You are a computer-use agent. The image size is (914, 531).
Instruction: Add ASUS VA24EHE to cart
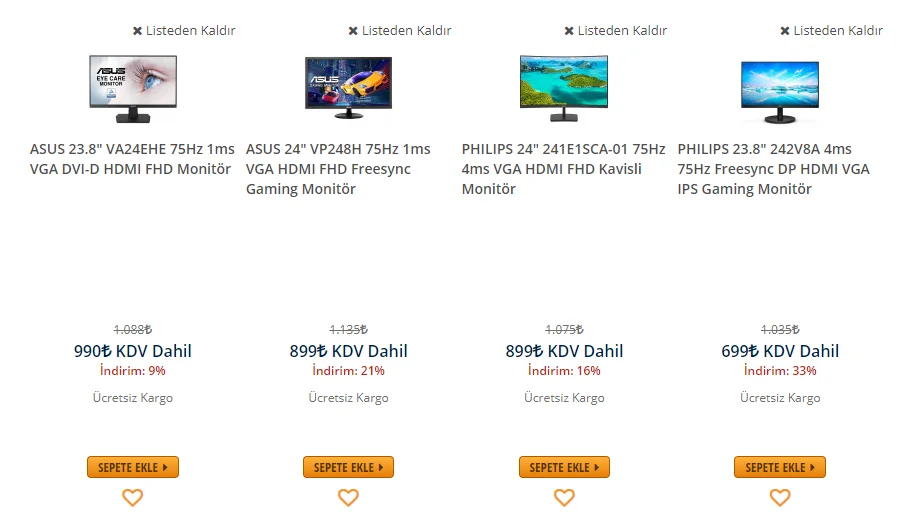132,467
